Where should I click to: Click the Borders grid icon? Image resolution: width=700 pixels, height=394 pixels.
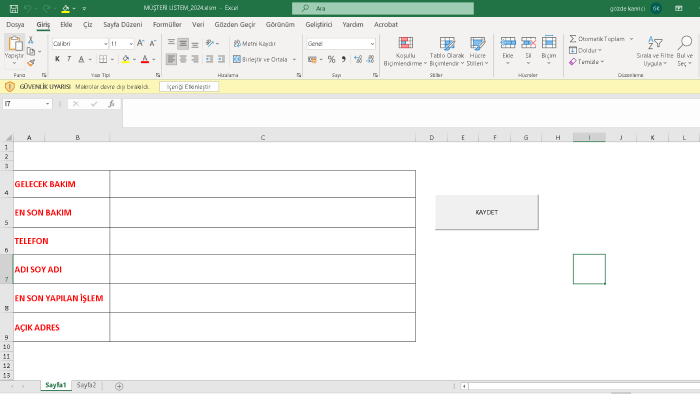(x=103, y=59)
